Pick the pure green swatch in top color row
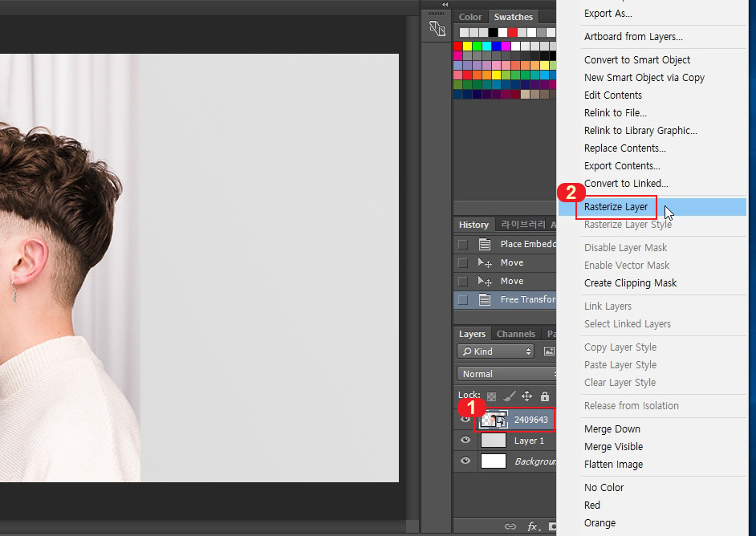The height and width of the screenshot is (536, 756). click(477, 47)
